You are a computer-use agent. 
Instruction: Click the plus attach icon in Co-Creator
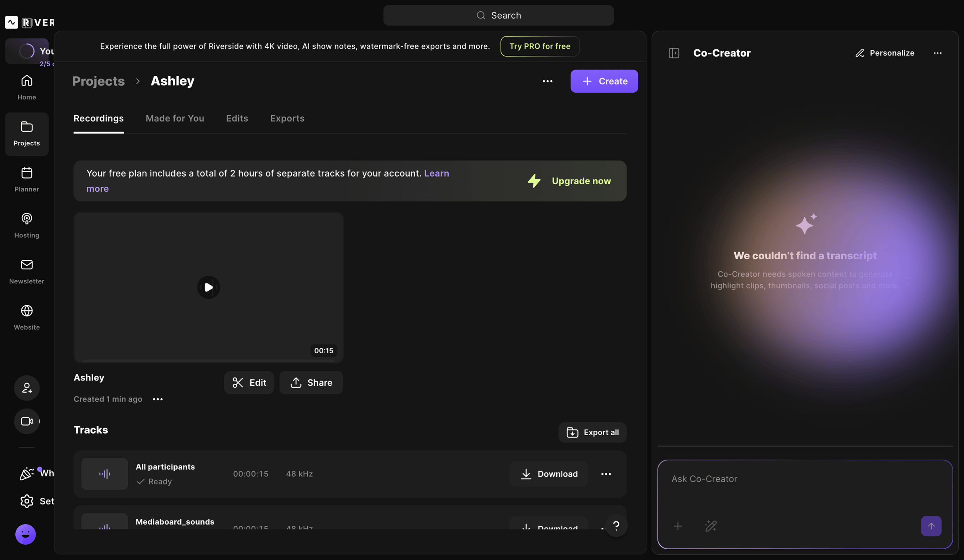[678, 526]
